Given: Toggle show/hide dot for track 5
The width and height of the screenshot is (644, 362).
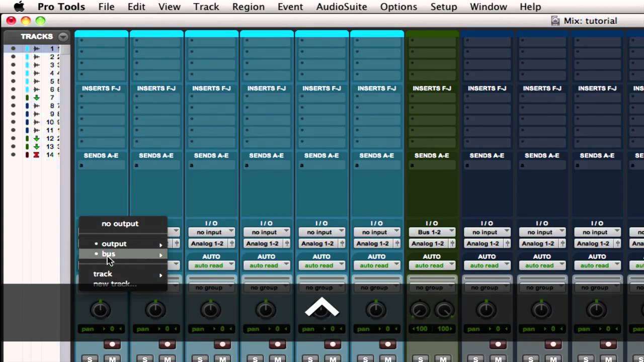Looking at the screenshot, I should 13,81.
